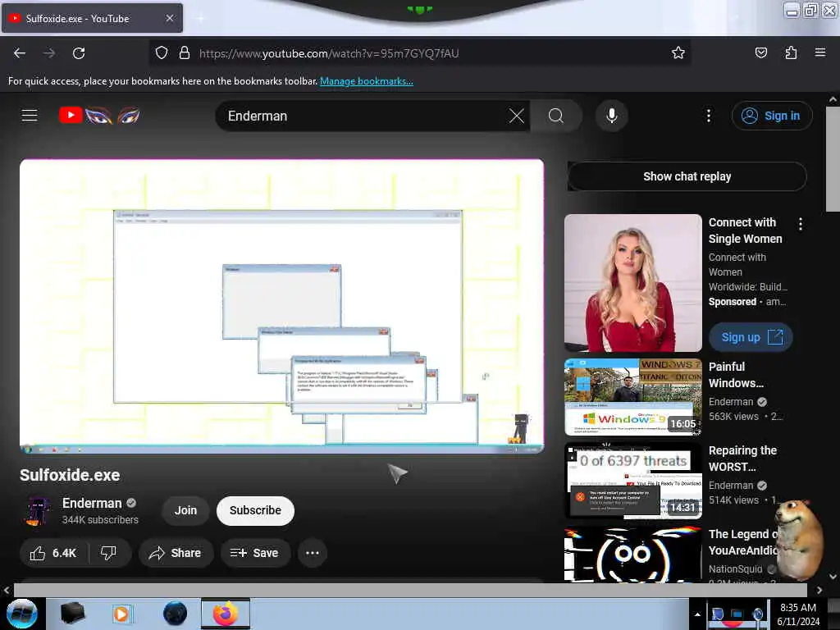Screen dimensions: 840x630
Task: Show hidden system tray icons
Action: click(x=697, y=614)
